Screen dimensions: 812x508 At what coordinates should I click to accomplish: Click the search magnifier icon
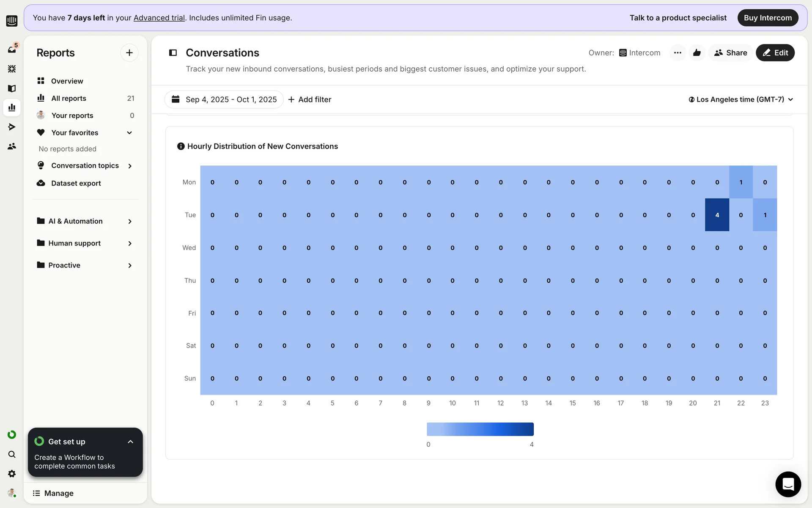pos(12,454)
